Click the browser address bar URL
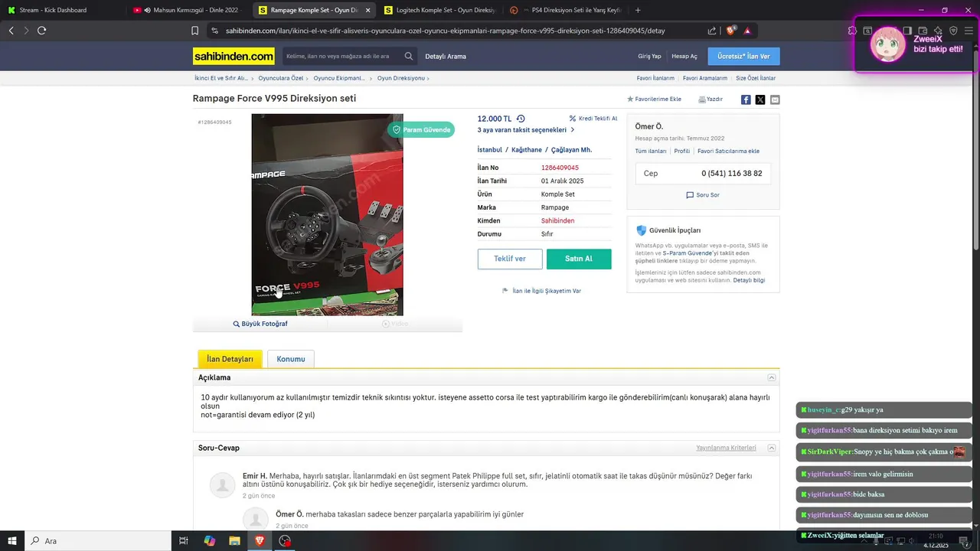This screenshot has width=980, height=551. point(445,31)
